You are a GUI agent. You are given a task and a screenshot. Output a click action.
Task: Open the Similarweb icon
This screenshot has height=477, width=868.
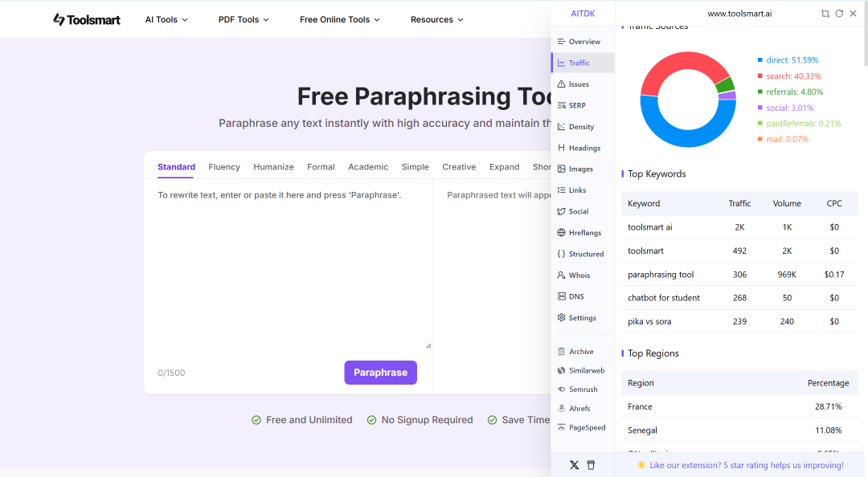pyautogui.click(x=561, y=370)
